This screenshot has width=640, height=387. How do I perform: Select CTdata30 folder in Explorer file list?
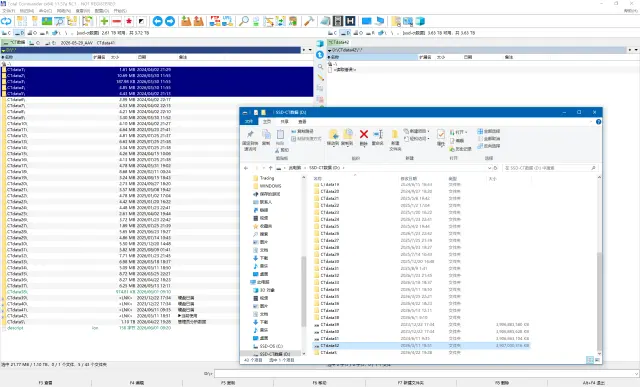coord(330,261)
